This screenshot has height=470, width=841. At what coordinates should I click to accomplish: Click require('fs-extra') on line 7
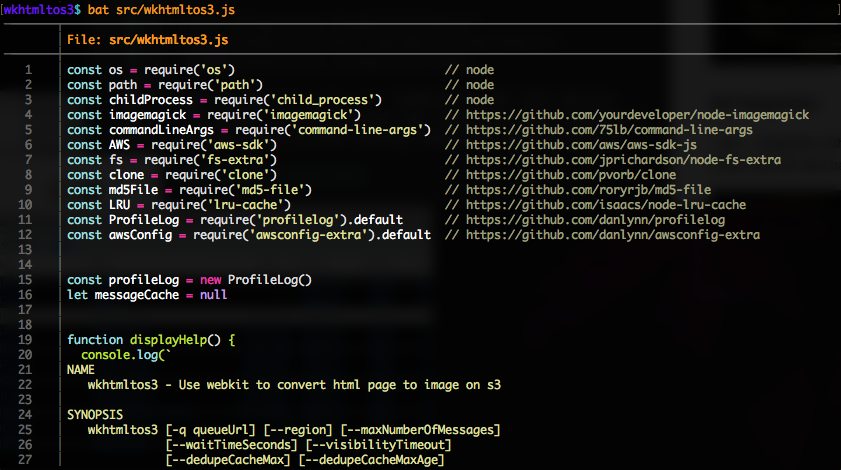[210, 160]
